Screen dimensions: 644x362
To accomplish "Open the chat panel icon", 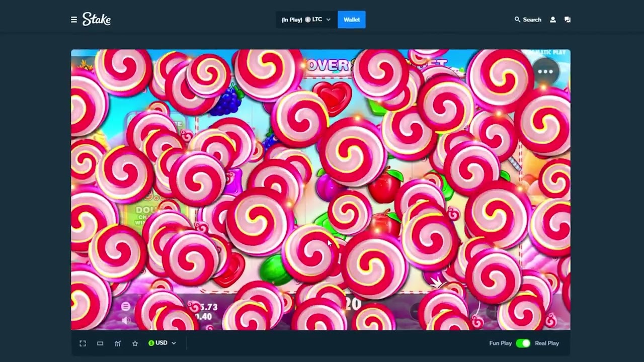I will [568, 20].
